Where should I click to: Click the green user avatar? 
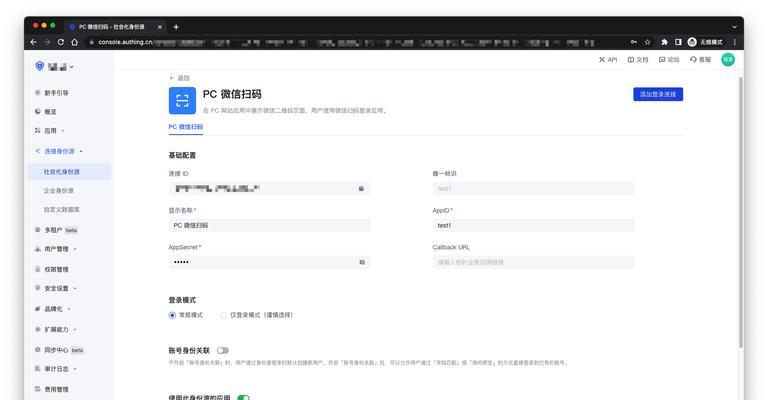click(x=728, y=60)
